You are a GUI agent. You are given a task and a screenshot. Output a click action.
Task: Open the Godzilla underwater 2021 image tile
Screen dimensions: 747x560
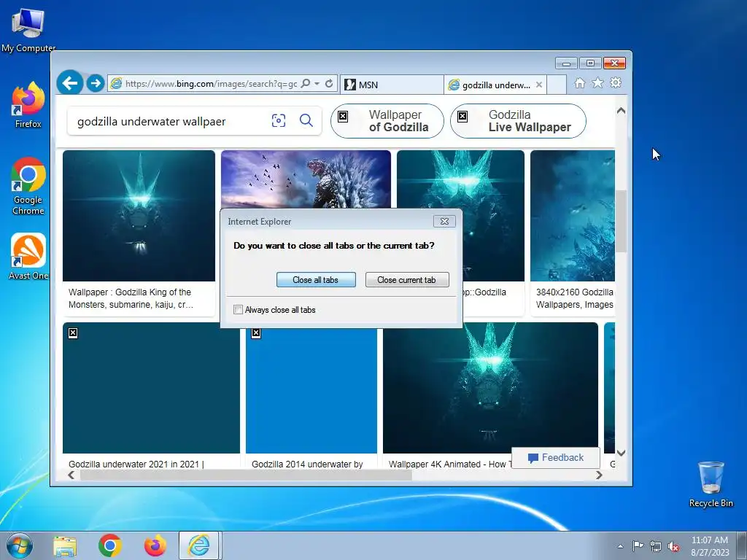tap(151, 388)
